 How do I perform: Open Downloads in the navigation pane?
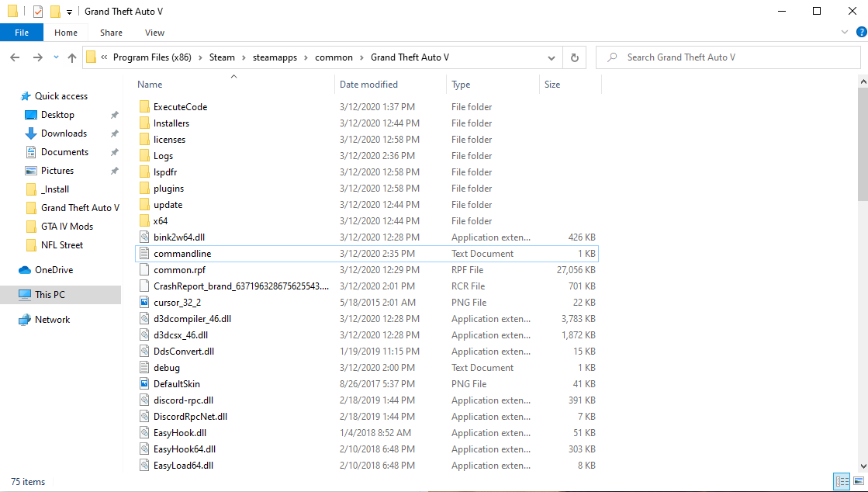point(64,133)
